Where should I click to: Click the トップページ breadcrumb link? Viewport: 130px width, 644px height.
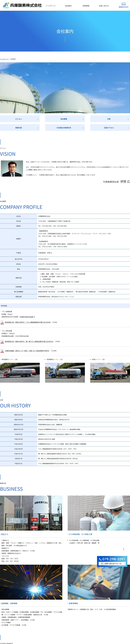pyautogui.click(x=4, y=59)
